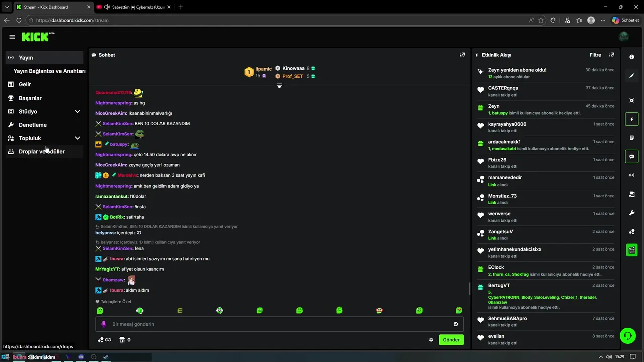The height and width of the screenshot is (362, 644).
Task: Click the Zeyn yeniden abone oldu! event
Action: 546,73
